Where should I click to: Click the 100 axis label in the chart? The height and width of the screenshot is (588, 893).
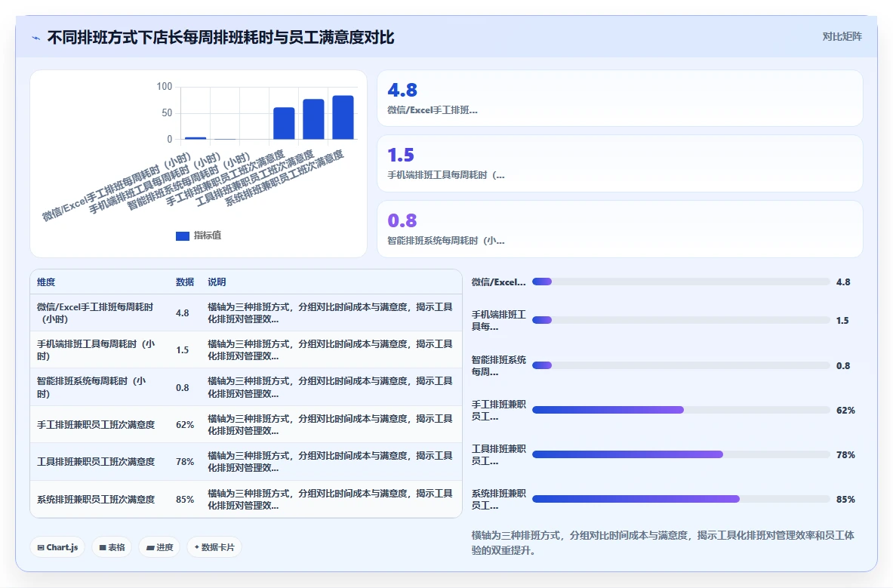(164, 87)
